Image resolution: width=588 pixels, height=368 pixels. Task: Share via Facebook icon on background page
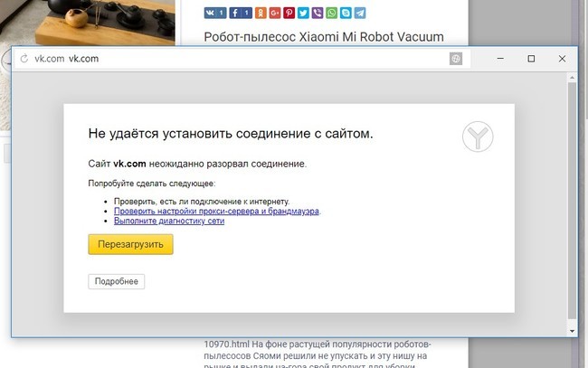click(241, 14)
